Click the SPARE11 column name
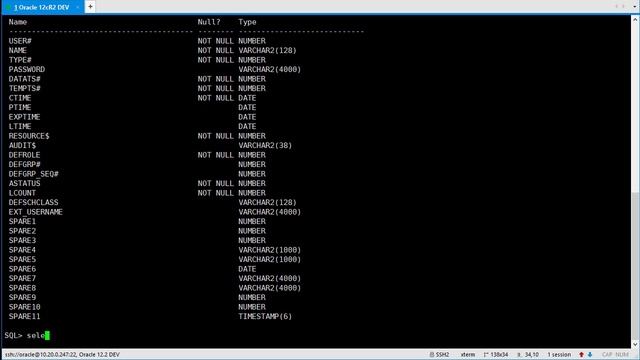 [x=24, y=316]
